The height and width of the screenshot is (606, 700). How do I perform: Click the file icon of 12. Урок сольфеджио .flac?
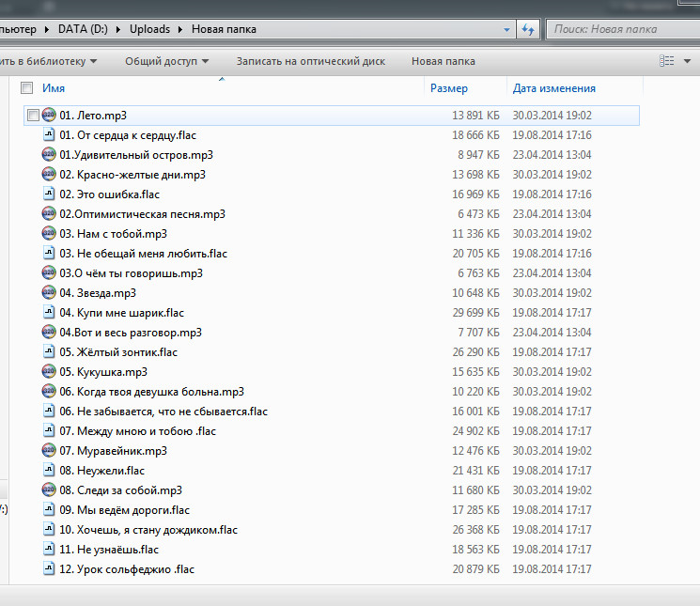click(49, 569)
